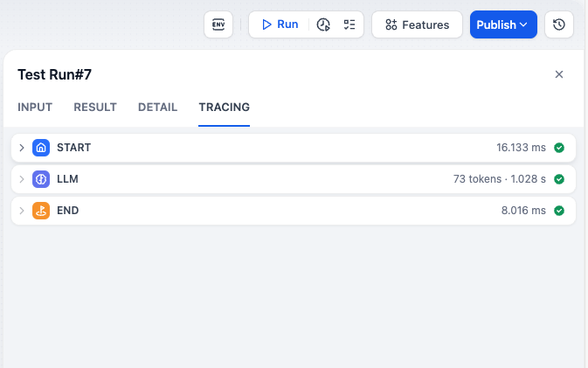This screenshot has width=588, height=368.
Task: Open the workflow checklist icon
Action: pos(349,24)
